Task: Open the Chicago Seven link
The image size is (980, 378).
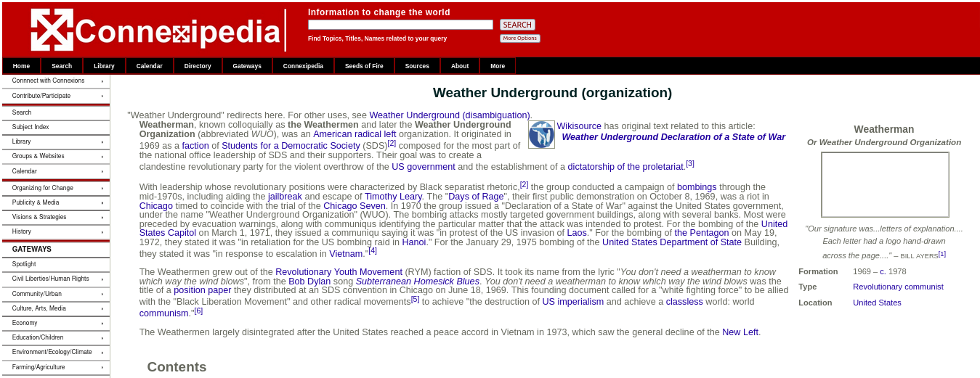Action: coord(355,206)
